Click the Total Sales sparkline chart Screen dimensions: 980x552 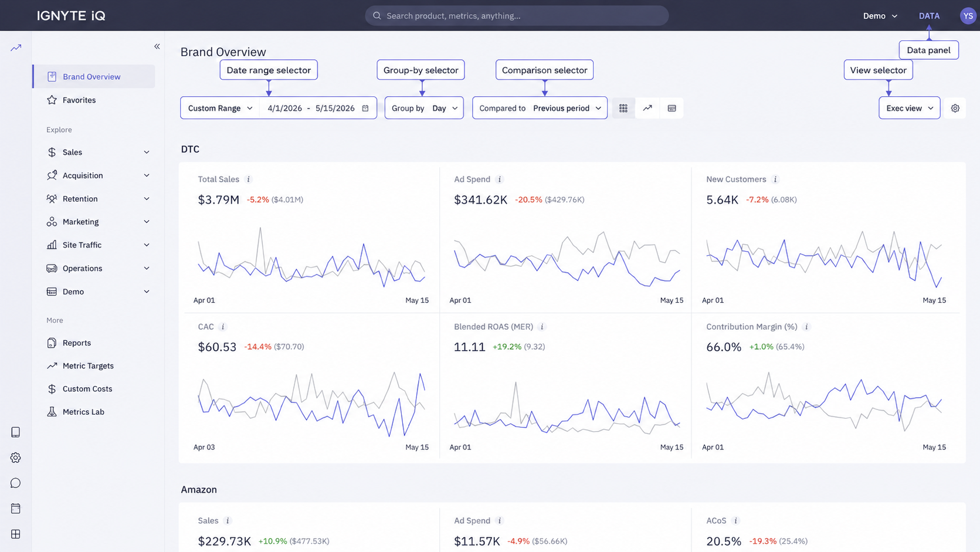pos(311,257)
